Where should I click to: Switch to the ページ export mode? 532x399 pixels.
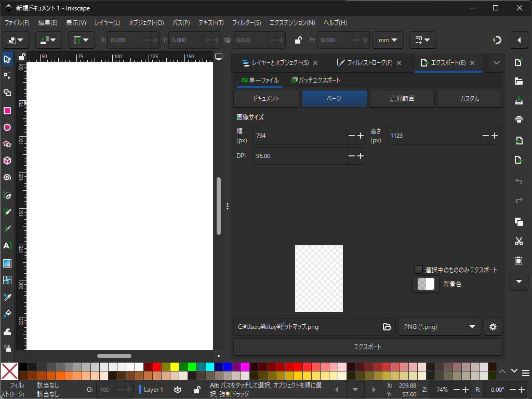tap(334, 98)
